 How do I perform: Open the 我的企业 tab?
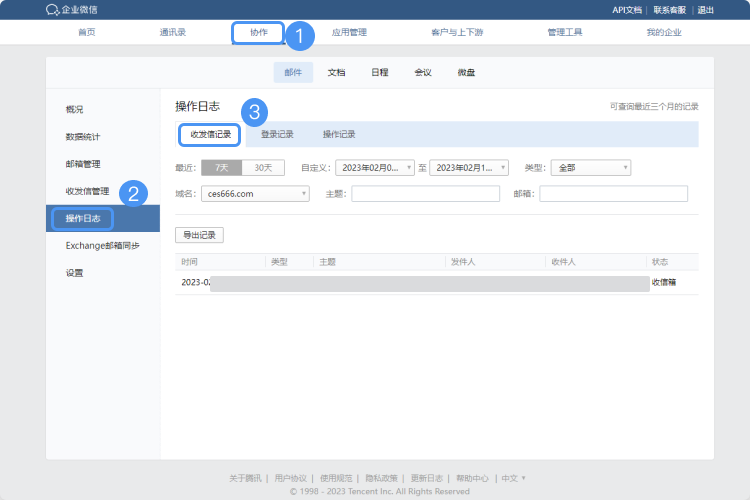pos(663,32)
